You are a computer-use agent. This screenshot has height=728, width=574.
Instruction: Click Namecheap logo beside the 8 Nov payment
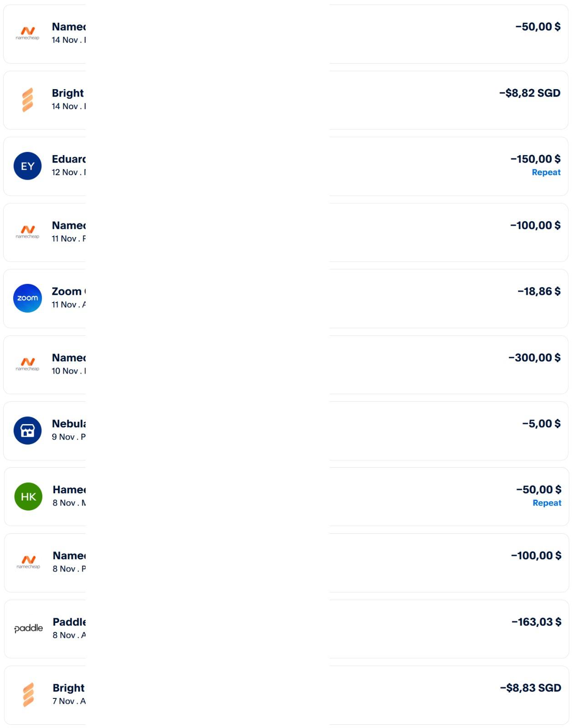28,562
